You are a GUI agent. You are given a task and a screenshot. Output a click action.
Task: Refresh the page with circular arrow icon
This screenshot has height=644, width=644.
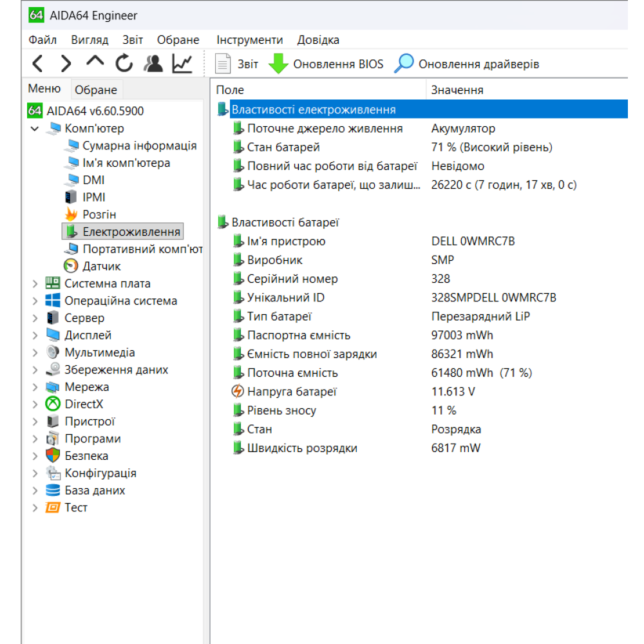click(x=124, y=62)
